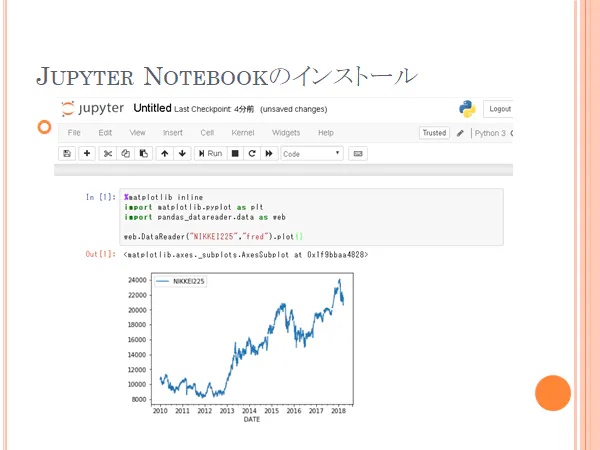Click the Last Checkpoint text
Viewport: 600px width, 450px height.
(214, 109)
